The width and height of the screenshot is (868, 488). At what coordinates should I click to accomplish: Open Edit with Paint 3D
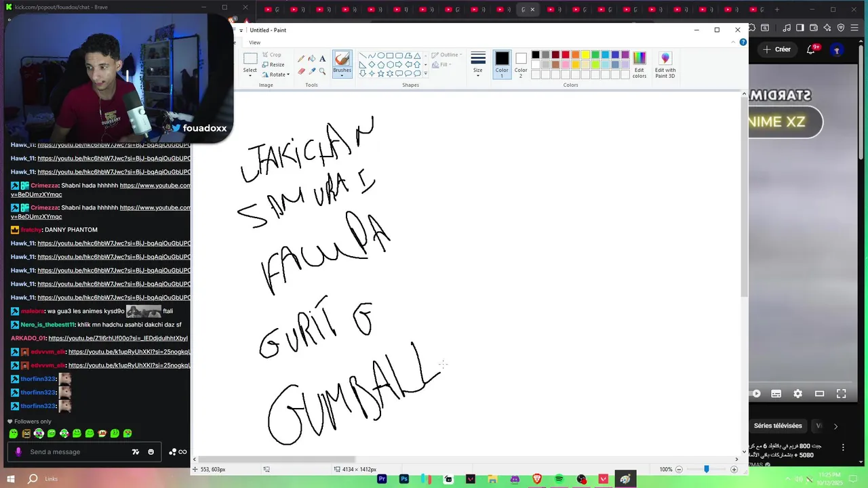pyautogui.click(x=665, y=65)
